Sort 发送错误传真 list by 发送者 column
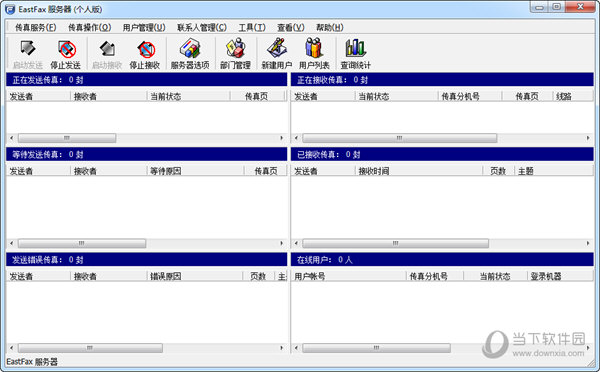The image size is (600, 372). [38, 276]
